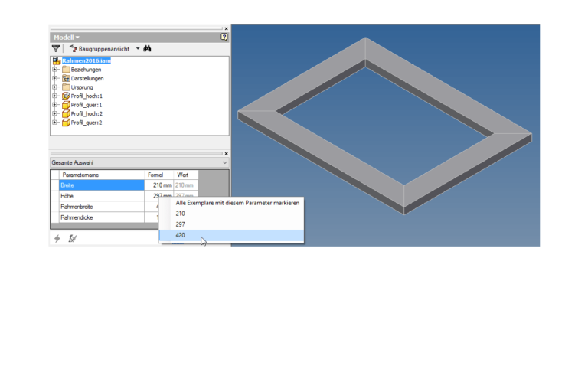The image size is (588, 392).
Task: Open the Bauqruppenansicht dropdown arrow
Action: (138, 48)
